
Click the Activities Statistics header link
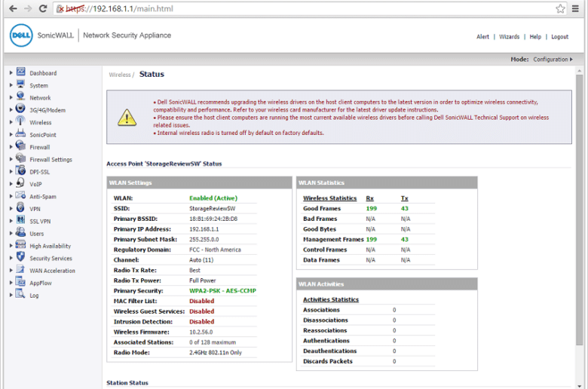click(331, 299)
